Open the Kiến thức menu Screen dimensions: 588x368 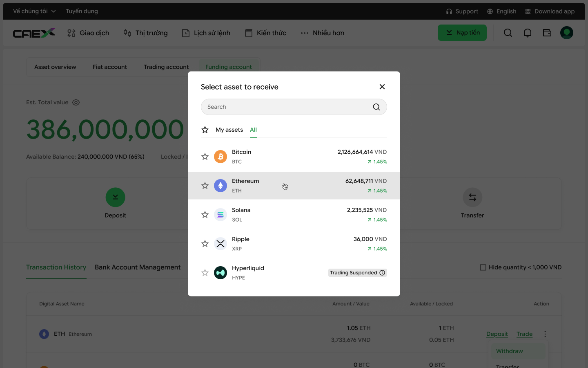[265, 33]
